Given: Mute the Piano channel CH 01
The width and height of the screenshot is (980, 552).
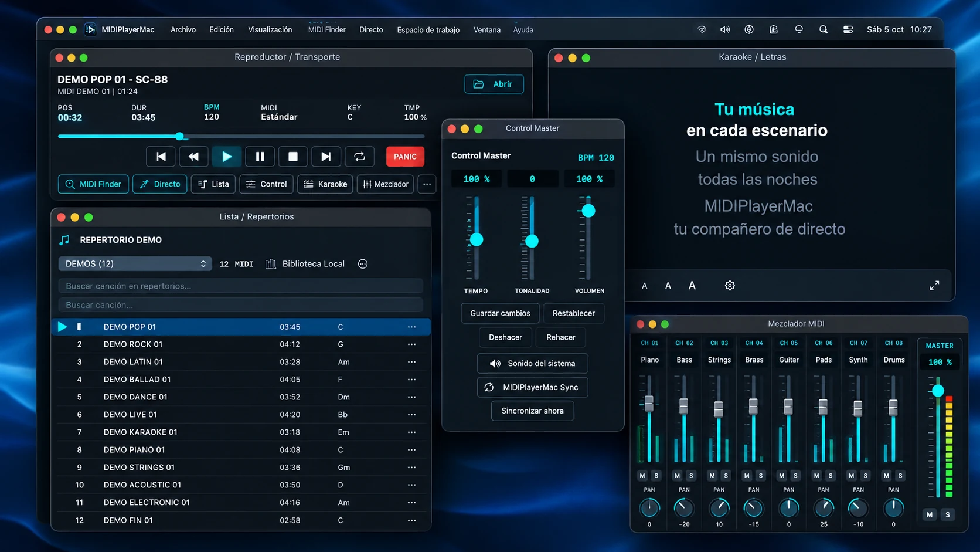Looking at the screenshot, I should pyautogui.click(x=642, y=476).
